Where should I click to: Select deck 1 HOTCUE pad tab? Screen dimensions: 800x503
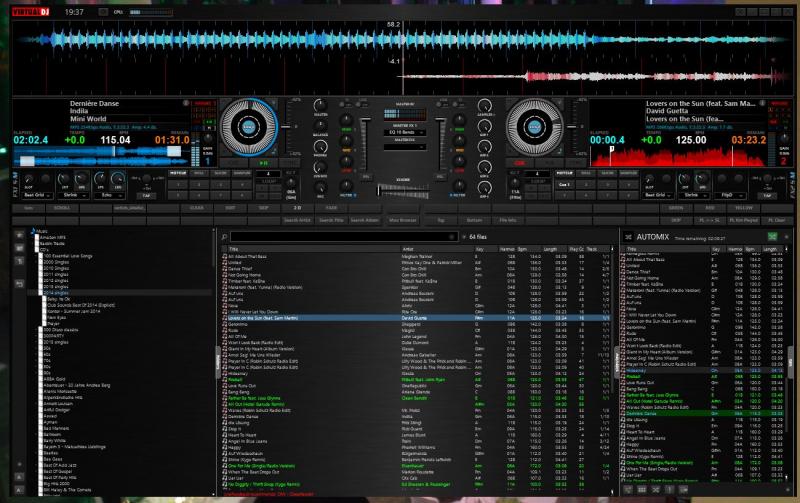coord(178,173)
